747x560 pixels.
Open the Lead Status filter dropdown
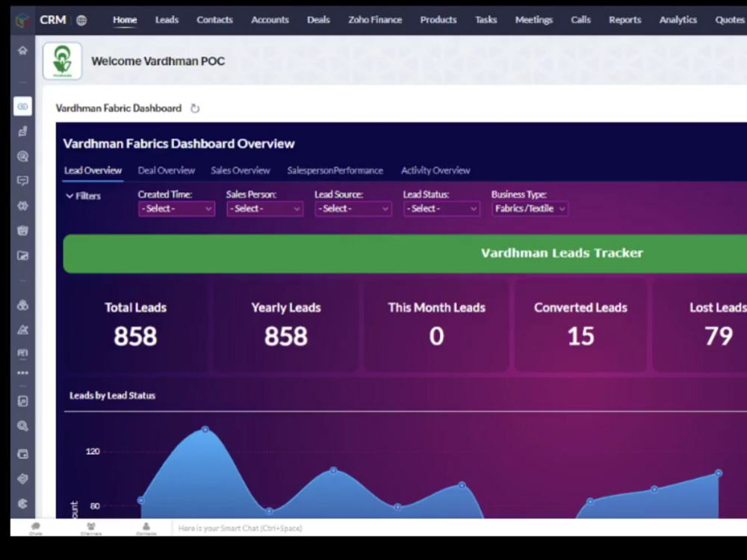tap(441, 208)
